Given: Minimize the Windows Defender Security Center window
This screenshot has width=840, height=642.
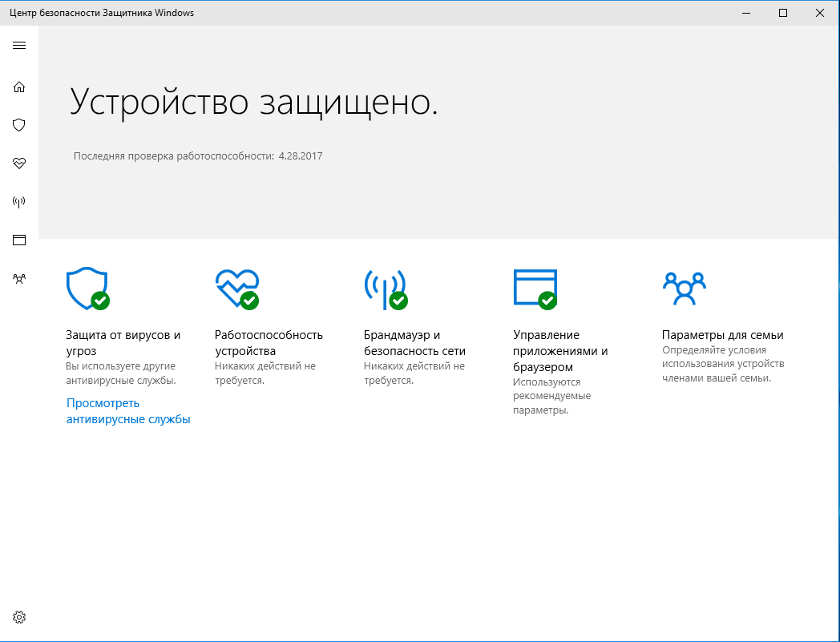Looking at the screenshot, I should tap(746, 13).
